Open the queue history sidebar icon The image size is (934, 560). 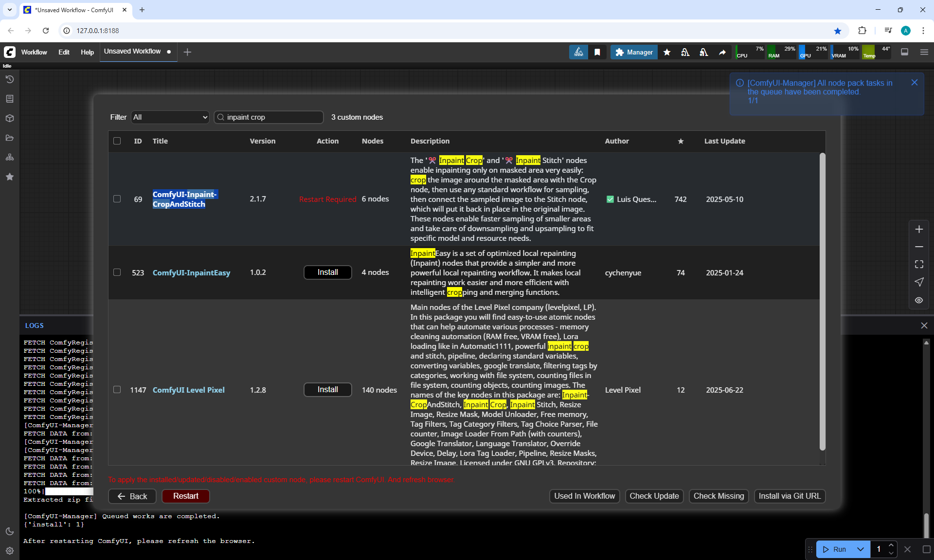pos(10,79)
